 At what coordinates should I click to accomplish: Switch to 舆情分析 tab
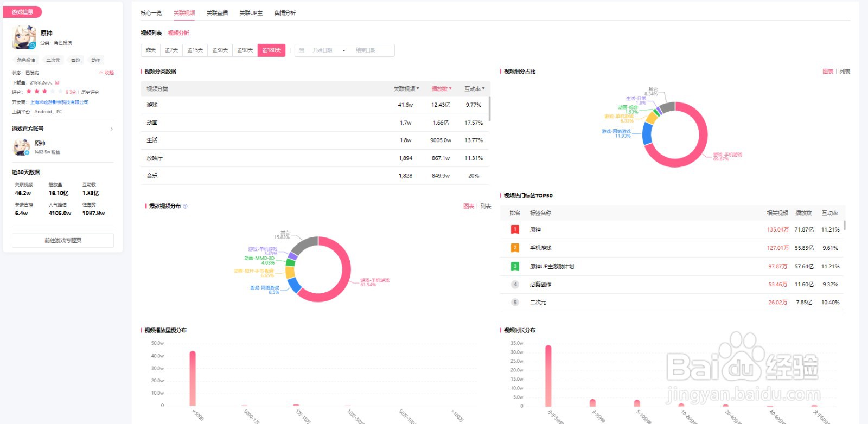pyautogui.click(x=285, y=13)
